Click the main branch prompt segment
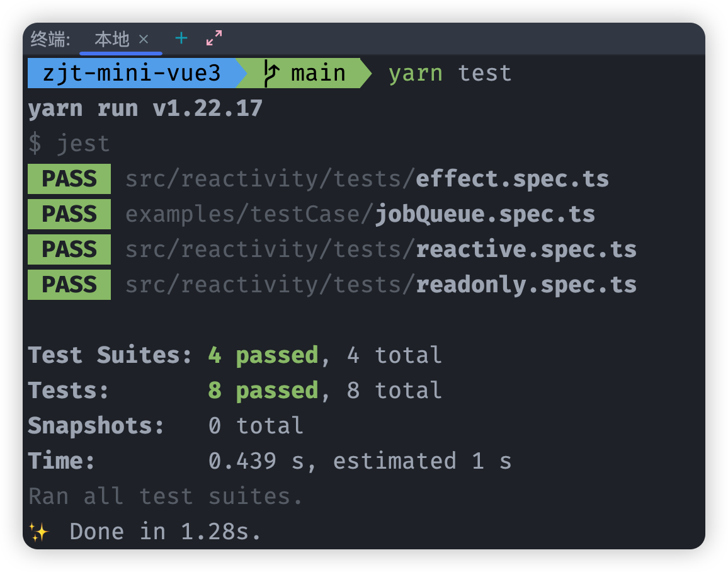The image size is (728, 572). tap(304, 73)
